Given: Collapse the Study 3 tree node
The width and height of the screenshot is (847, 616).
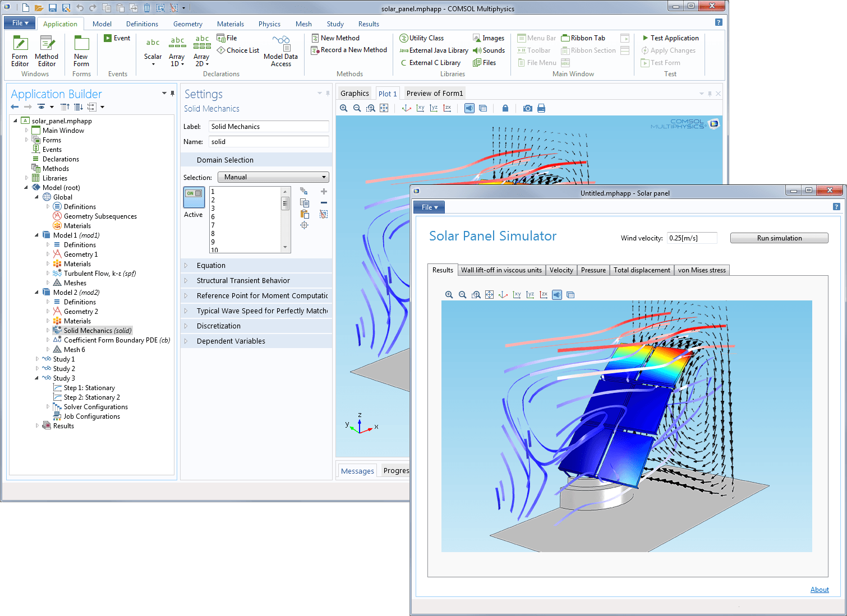Looking at the screenshot, I should coord(37,378).
